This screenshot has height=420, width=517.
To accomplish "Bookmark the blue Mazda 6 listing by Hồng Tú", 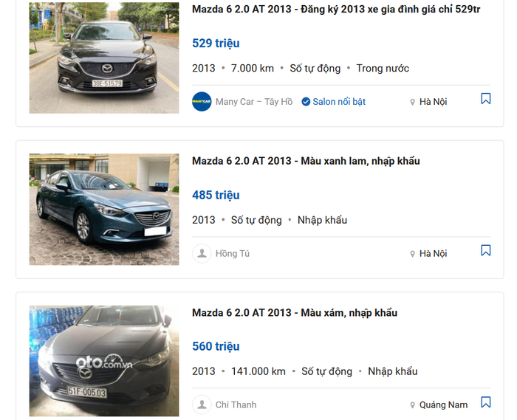I will point(486,250).
